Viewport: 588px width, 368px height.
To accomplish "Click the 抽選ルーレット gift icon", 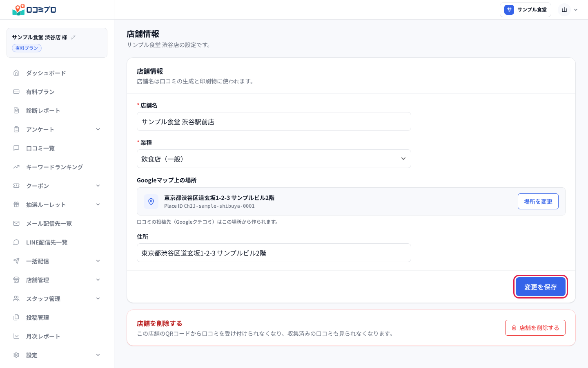I will click(16, 204).
